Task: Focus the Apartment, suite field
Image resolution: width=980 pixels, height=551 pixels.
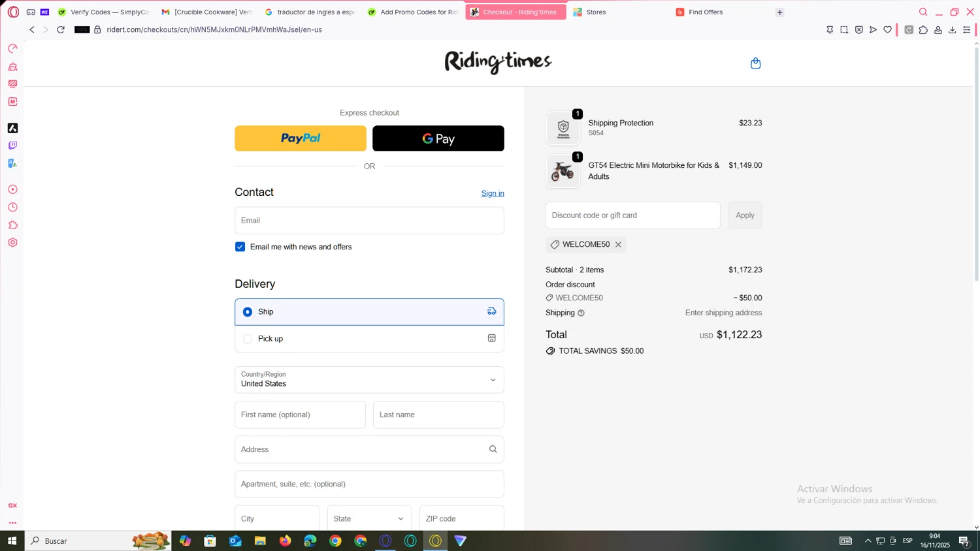Action: [369, 484]
